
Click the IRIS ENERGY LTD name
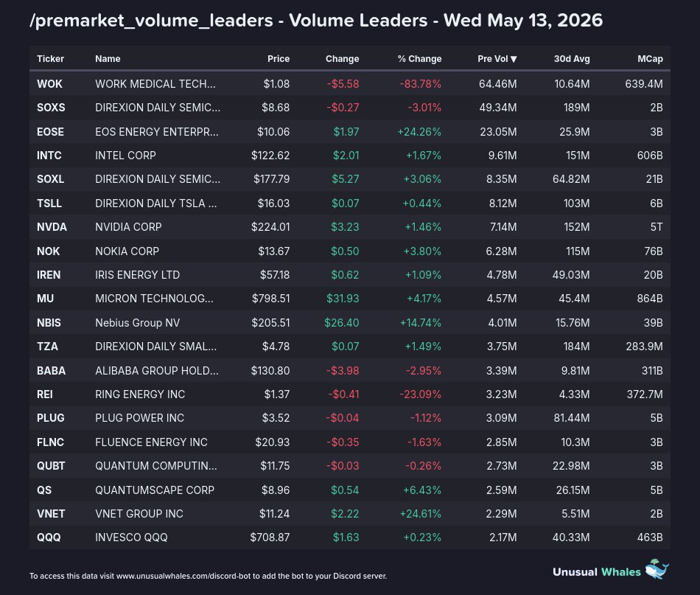[138, 275]
